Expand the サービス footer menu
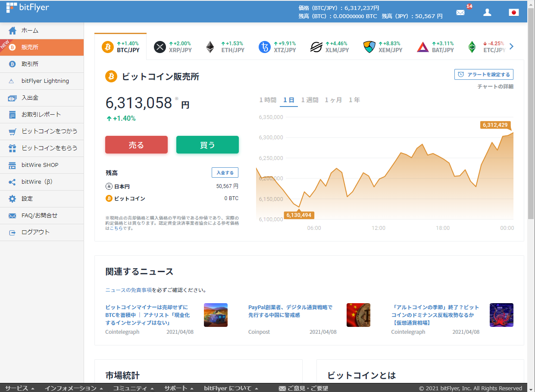Screen dimensions: 535x392 [x=20, y=388]
